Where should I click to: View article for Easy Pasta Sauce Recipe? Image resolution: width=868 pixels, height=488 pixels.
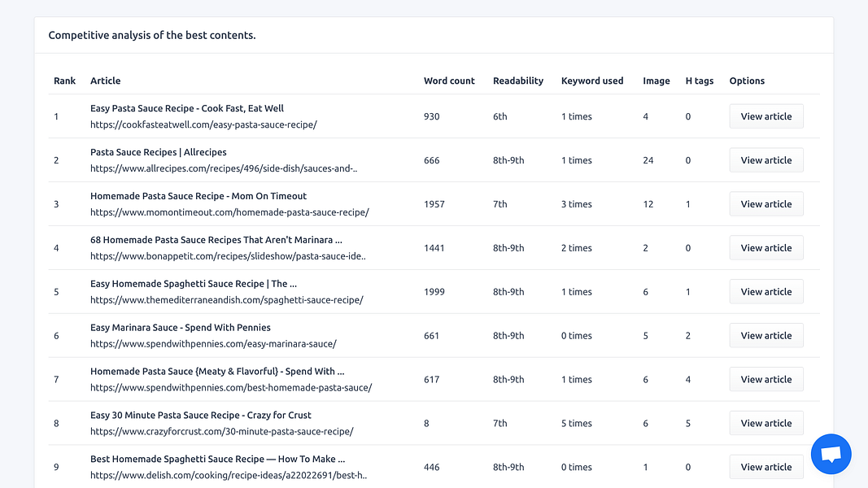click(766, 116)
